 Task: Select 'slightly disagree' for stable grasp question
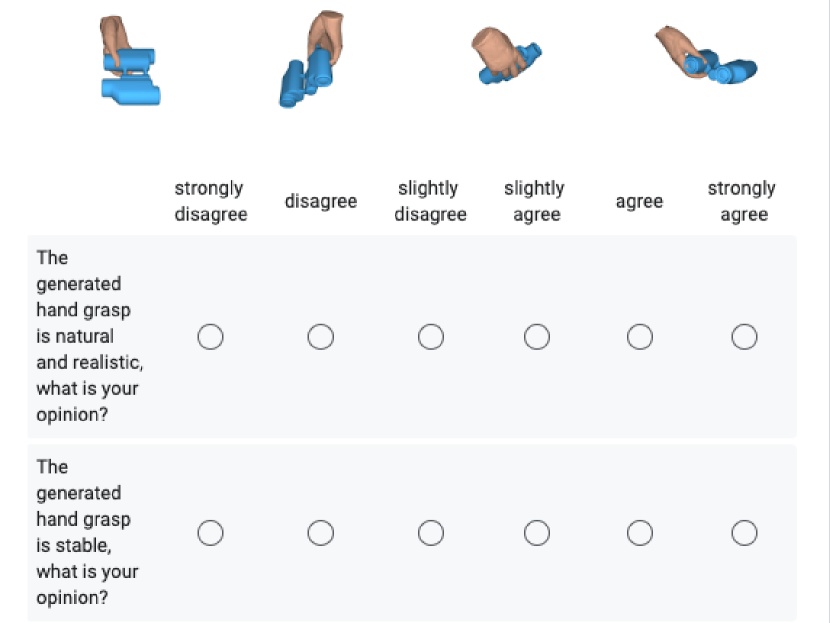point(430,532)
